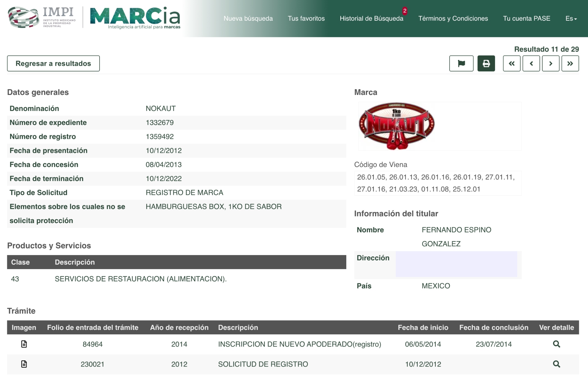Print this trademark record
The image size is (588, 391).
coord(486,64)
